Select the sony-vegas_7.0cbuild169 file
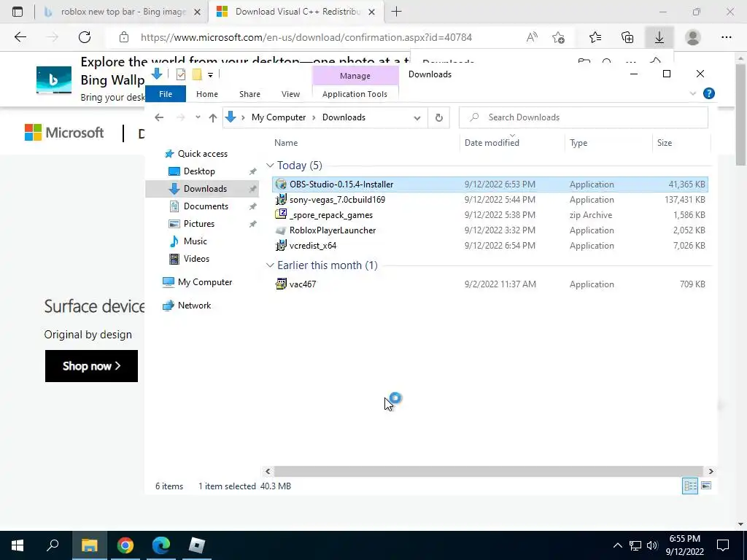The image size is (747, 560). click(x=489, y=200)
